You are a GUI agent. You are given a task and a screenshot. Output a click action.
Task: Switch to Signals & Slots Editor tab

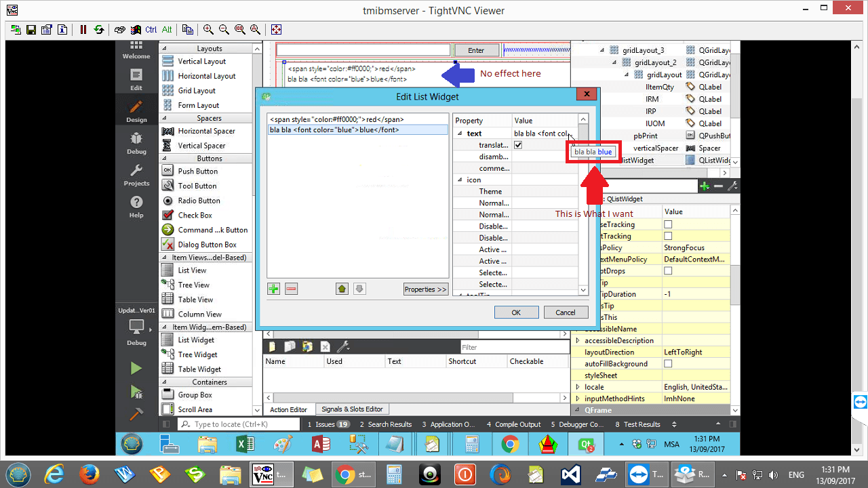352,409
